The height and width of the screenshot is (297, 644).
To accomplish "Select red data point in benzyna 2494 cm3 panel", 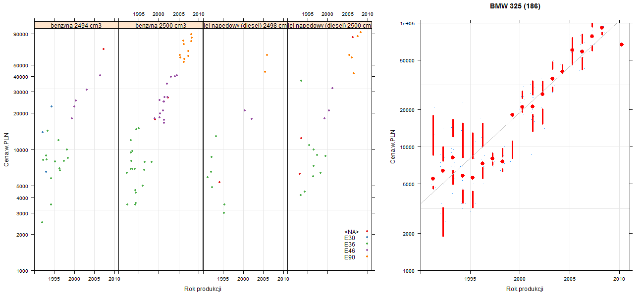I will pyautogui.click(x=103, y=49).
